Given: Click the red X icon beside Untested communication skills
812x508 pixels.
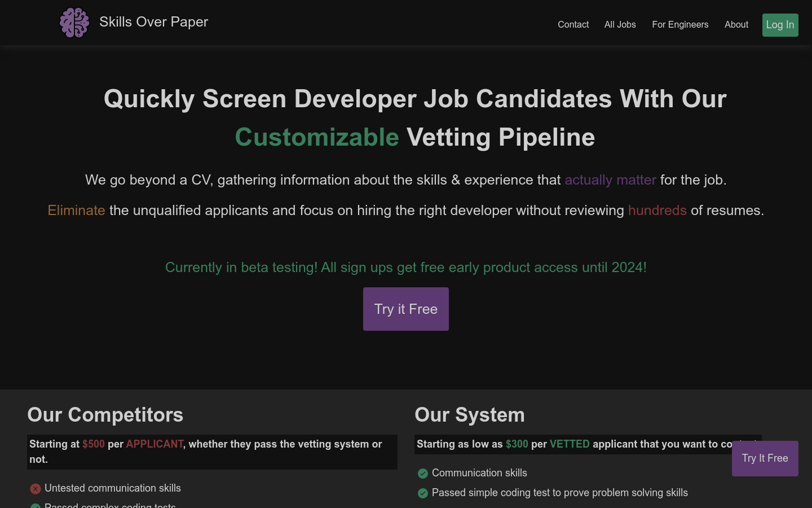Looking at the screenshot, I should click(x=36, y=489).
